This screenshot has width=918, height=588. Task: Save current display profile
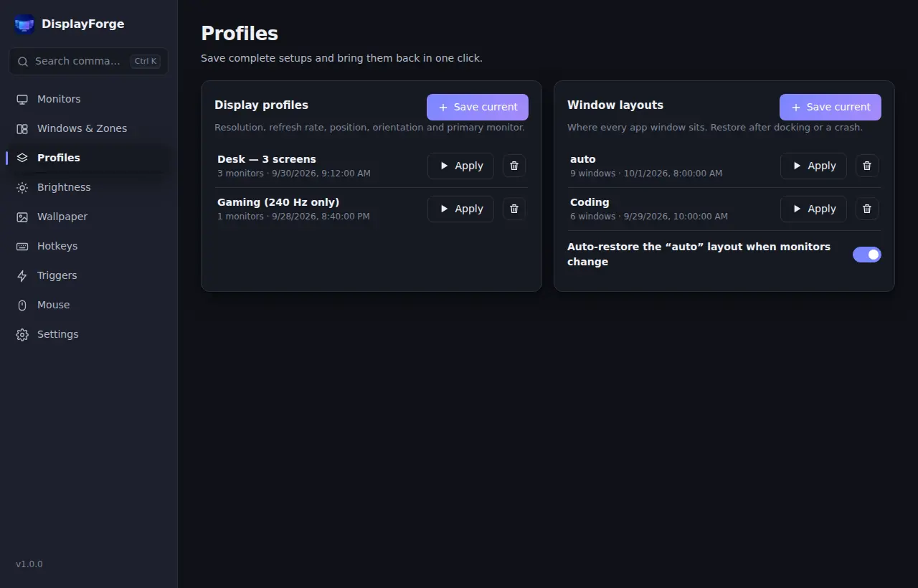pyautogui.click(x=478, y=107)
